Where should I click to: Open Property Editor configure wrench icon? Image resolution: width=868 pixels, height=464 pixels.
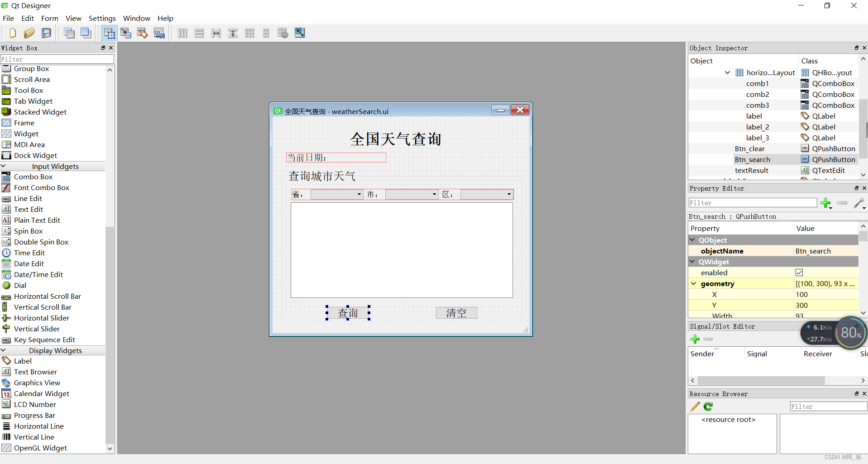pos(859,203)
